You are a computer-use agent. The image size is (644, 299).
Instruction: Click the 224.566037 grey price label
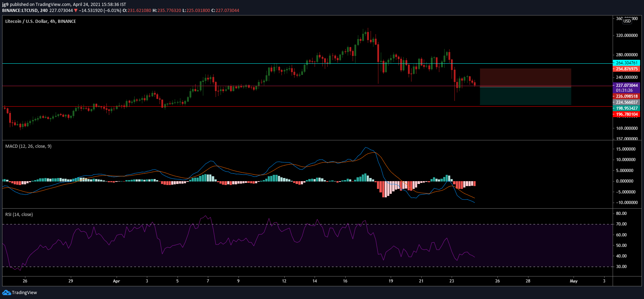click(x=627, y=102)
